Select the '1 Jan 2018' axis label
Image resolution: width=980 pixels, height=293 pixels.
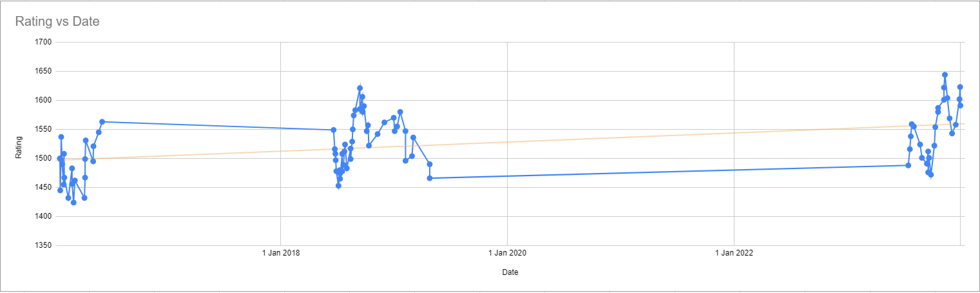281,252
